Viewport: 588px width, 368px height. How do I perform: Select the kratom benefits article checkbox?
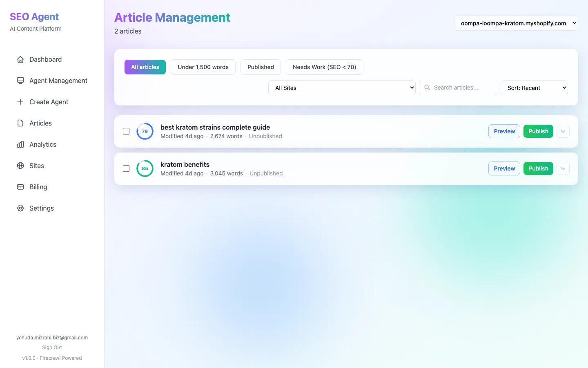[x=126, y=168]
